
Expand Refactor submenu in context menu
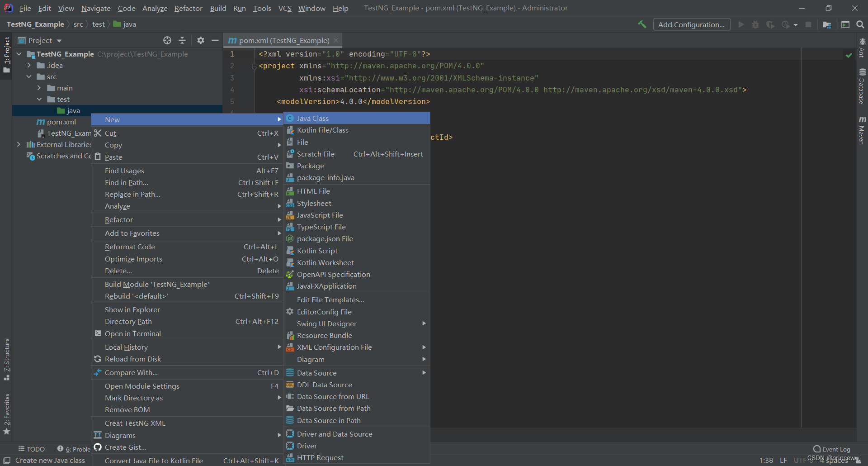click(187, 219)
